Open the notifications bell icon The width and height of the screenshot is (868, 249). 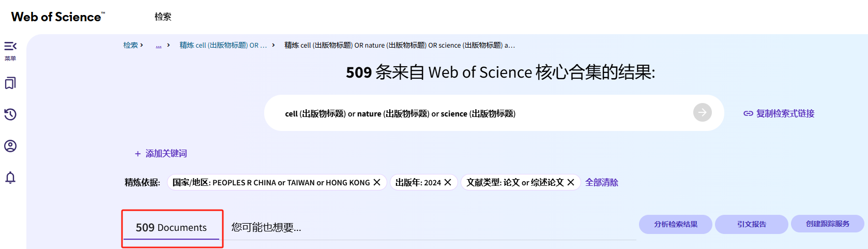(x=10, y=178)
